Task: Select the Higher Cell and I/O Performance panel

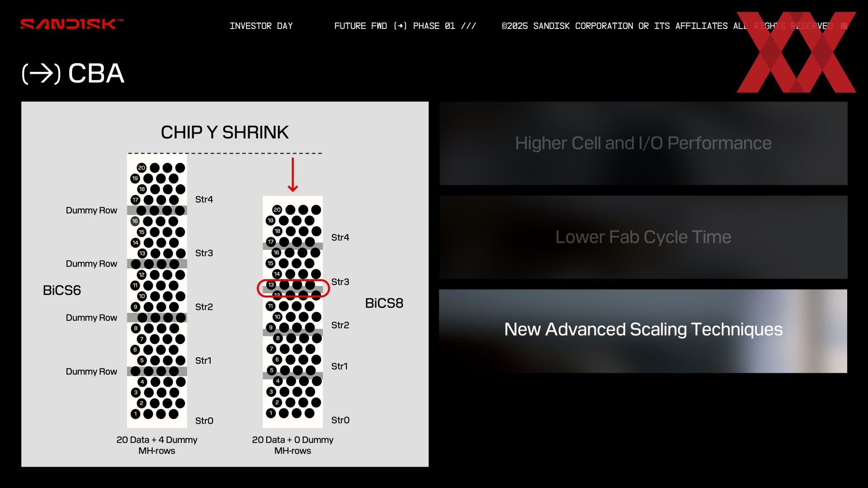Action: (x=643, y=143)
